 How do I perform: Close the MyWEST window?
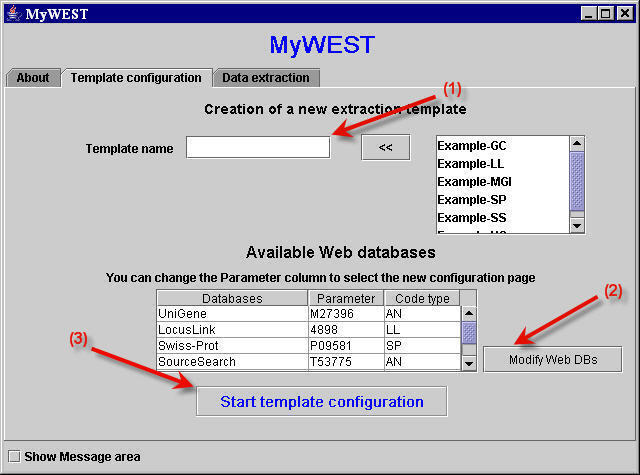pos(624,13)
